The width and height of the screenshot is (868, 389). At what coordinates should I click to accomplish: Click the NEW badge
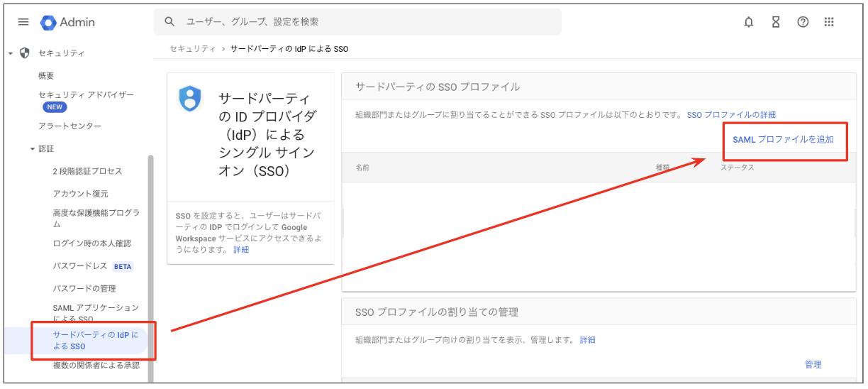(55, 107)
